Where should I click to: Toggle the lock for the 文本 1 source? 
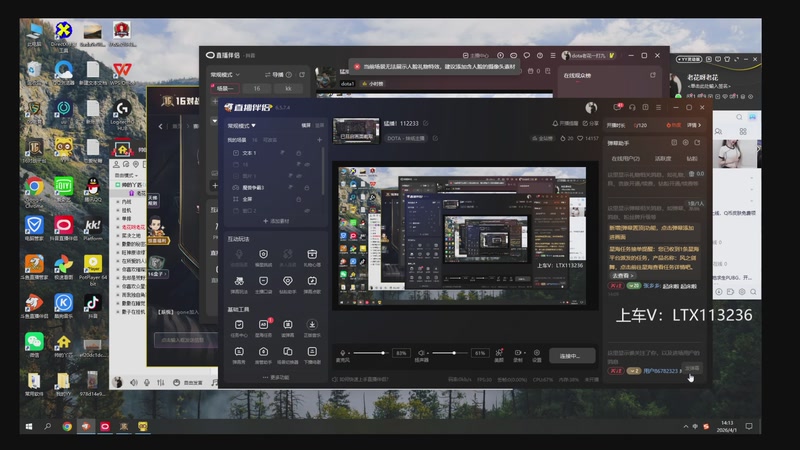tap(298, 153)
